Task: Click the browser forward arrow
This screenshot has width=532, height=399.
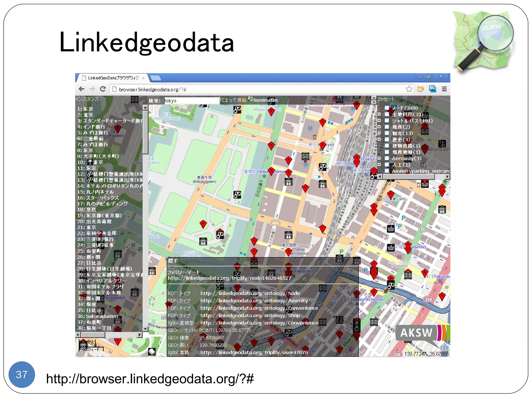Action: 92,89
